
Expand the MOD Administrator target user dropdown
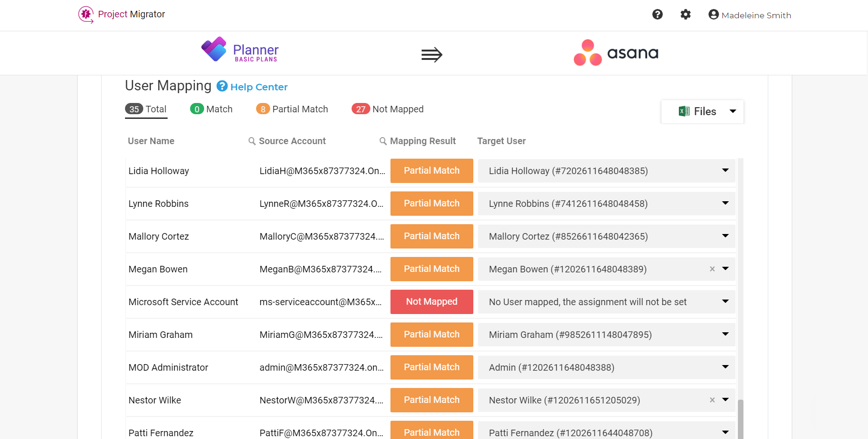tap(725, 367)
